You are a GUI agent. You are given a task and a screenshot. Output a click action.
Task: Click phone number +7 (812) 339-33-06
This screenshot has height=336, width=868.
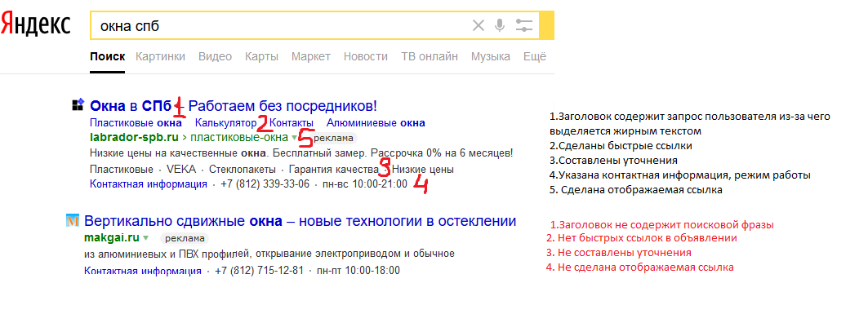265,184
